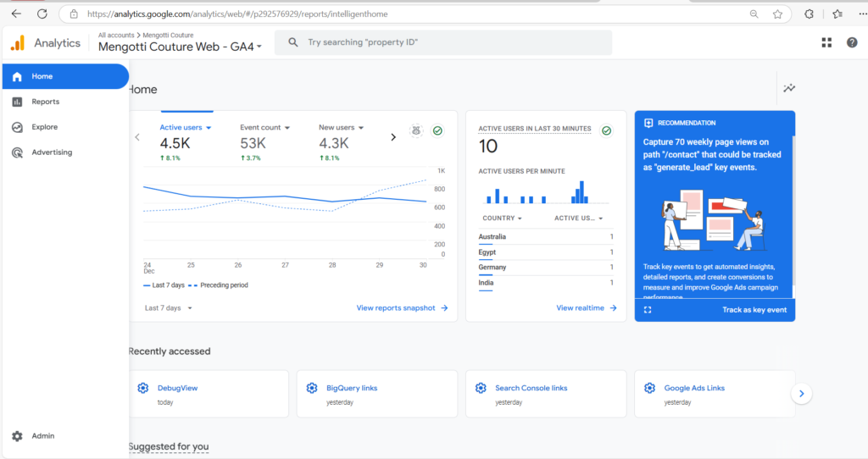
Task: Open the browser zoom magnifier icon
Action: coord(754,14)
